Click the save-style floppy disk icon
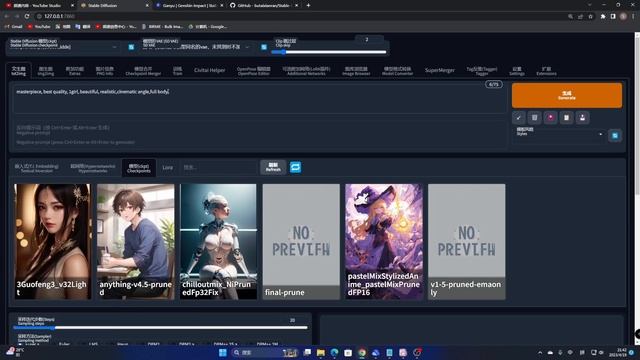The height and width of the screenshot is (360, 640). coord(582,118)
